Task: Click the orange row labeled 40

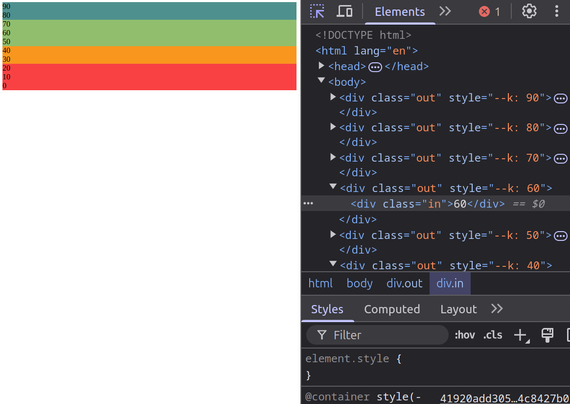Action: pos(149,51)
